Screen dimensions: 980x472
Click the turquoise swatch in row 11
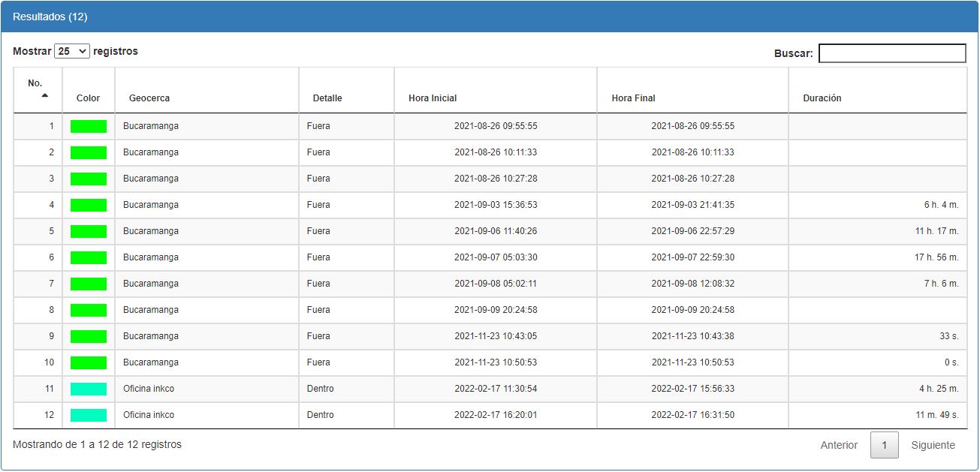pos(89,389)
